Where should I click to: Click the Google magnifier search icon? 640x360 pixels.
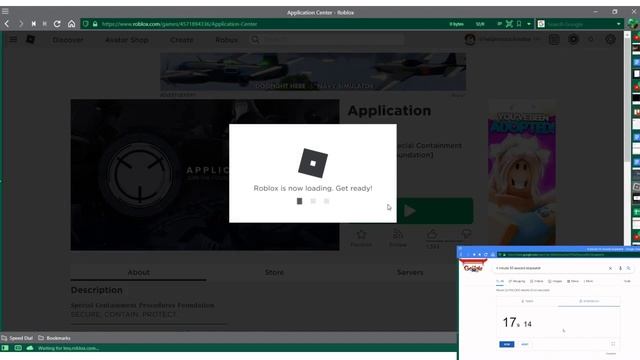(x=629, y=268)
